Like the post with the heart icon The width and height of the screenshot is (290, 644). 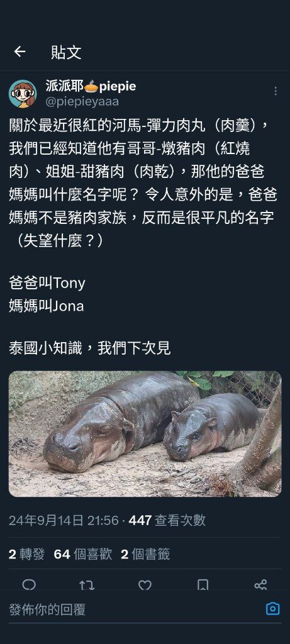tap(145, 585)
